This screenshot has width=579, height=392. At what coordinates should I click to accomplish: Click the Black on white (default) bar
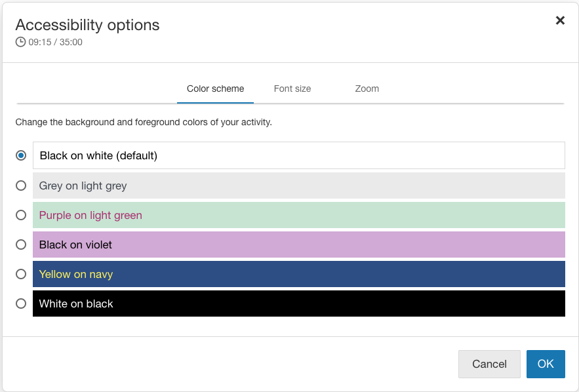[298, 155]
